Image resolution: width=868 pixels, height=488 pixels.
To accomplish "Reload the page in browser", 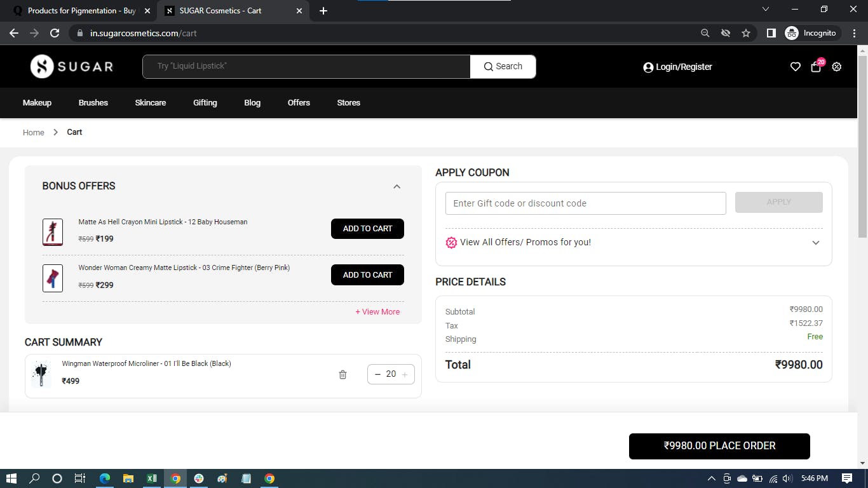I will 55,33.
